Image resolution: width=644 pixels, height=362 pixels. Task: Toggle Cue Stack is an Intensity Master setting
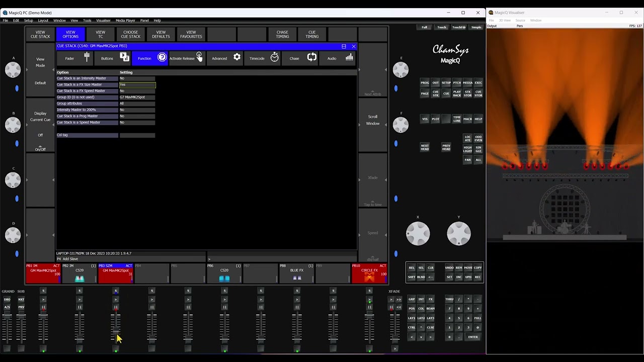pos(137,78)
